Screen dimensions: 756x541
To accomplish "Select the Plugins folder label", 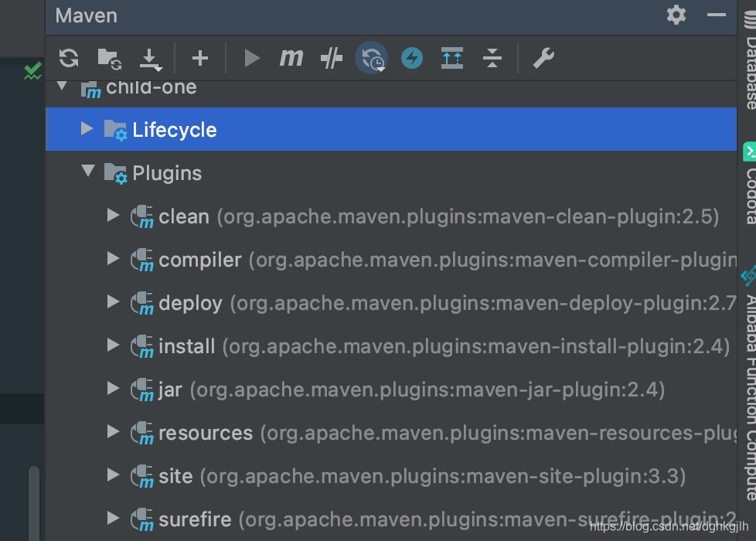I will coord(167,174).
